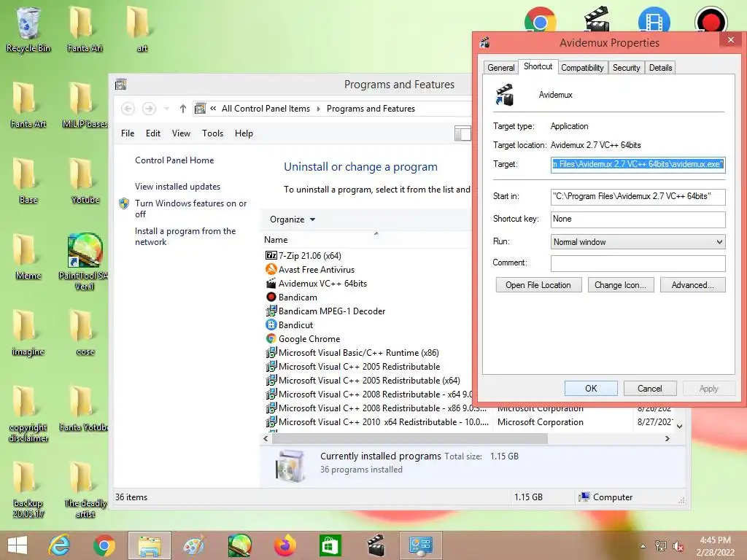Select Avidemux VC++ 64bits entry

316,284
